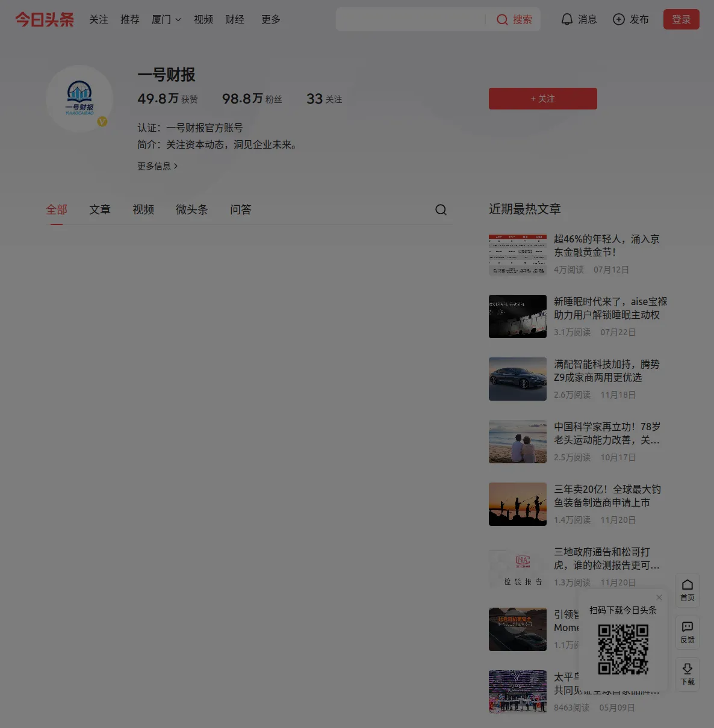Click the 98.8万 粉丝 count

(252, 99)
